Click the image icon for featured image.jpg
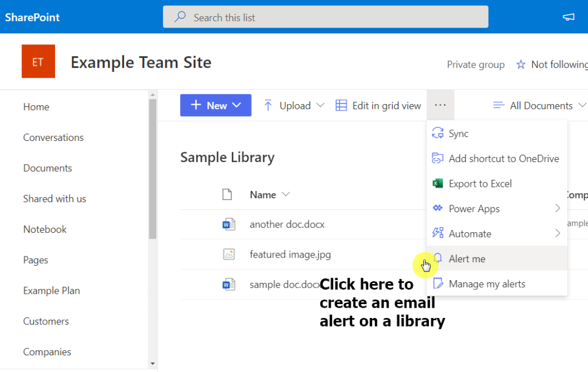The image size is (588, 372). tap(229, 254)
